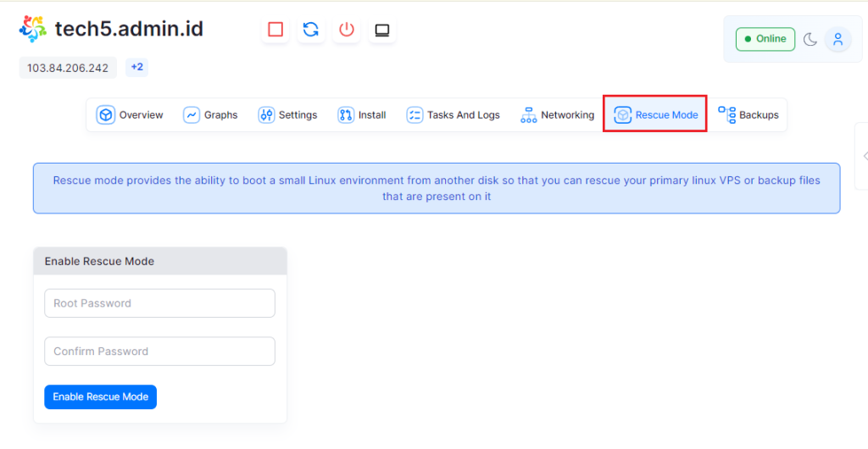The width and height of the screenshot is (868, 449).
Task: Click the blue Restart VPS icon
Action: 311,30
